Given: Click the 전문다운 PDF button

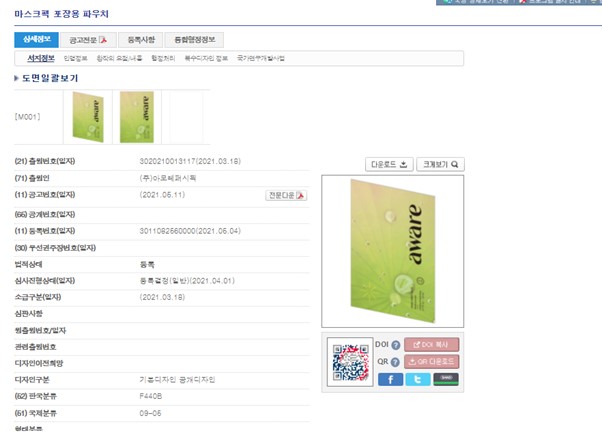Looking at the screenshot, I should [286, 195].
